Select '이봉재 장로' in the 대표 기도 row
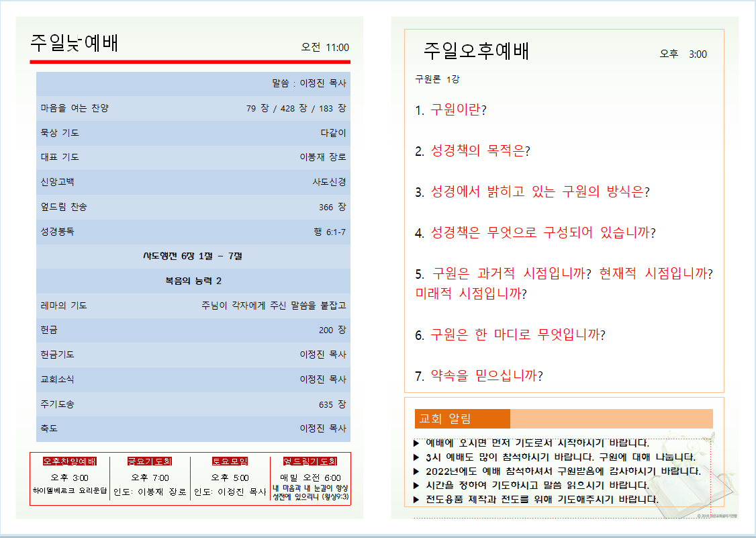756x538 pixels. [323, 157]
